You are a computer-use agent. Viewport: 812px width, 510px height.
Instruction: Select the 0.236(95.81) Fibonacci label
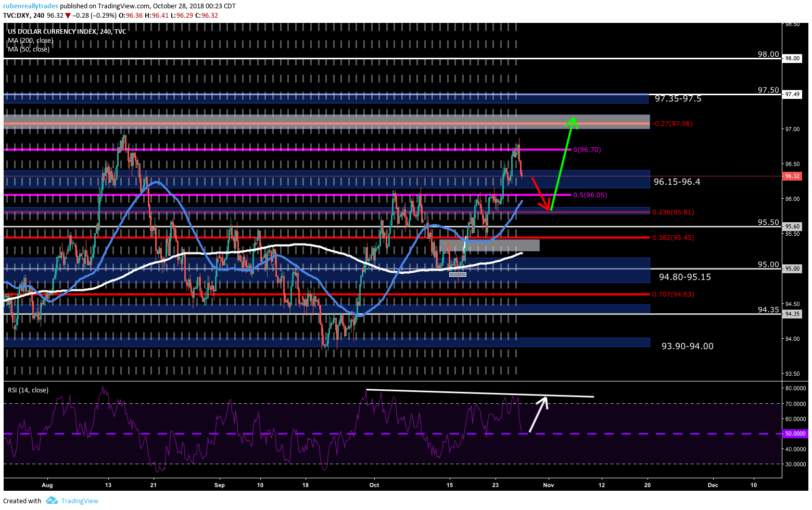673,212
